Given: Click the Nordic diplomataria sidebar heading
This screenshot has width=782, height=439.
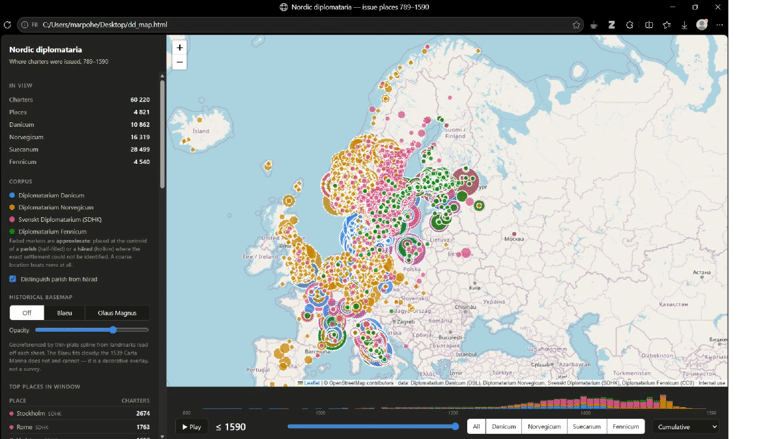Looking at the screenshot, I should 45,49.
